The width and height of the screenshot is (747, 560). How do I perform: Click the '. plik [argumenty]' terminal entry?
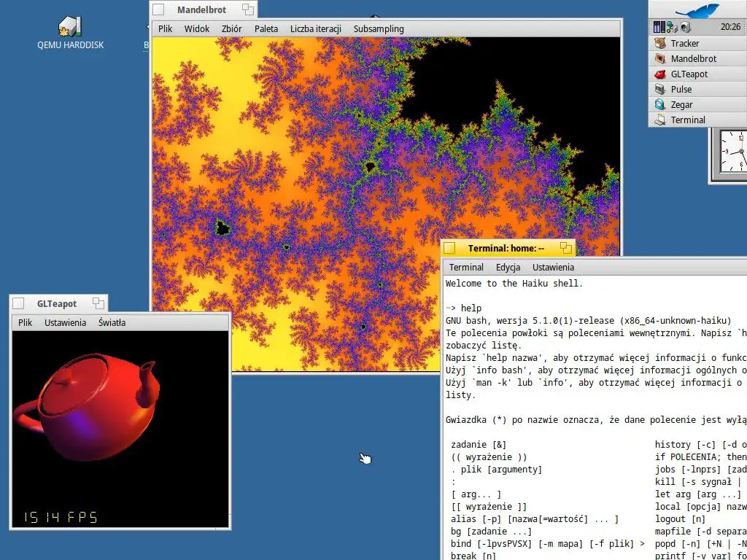coord(497,469)
